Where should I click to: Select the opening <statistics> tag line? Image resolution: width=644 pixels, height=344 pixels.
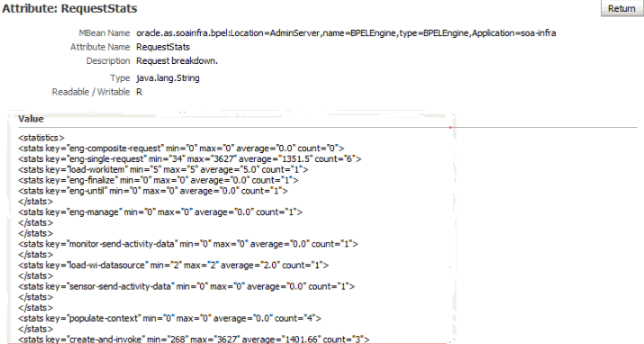coord(41,138)
